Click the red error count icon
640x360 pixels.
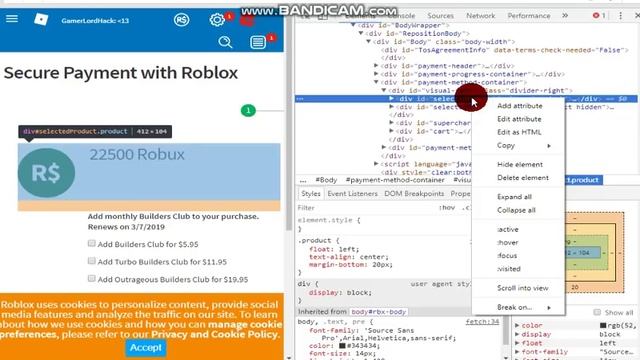pyautogui.click(x=596, y=16)
